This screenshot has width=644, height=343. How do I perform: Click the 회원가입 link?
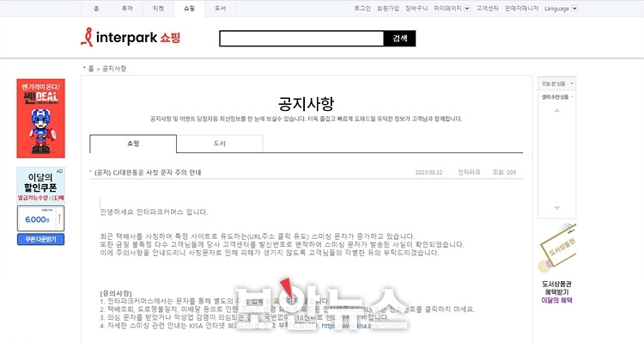pos(388,9)
